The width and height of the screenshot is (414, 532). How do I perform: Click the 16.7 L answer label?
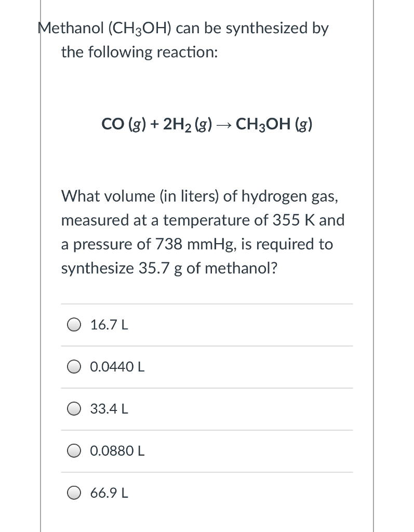click(x=108, y=324)
